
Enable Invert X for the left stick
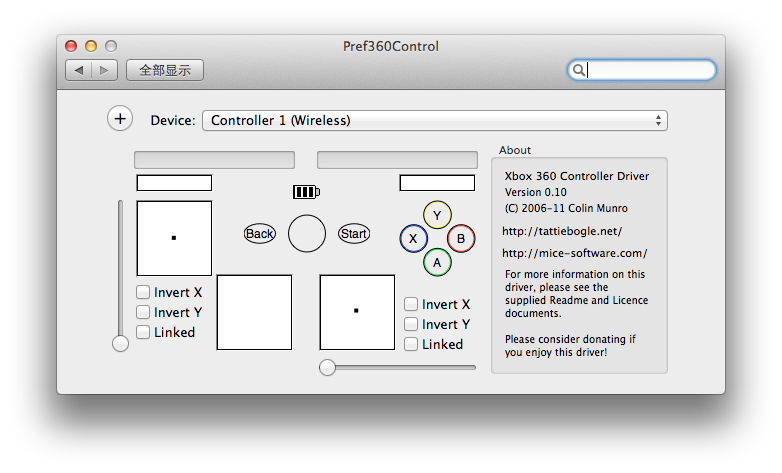point(143,292)
